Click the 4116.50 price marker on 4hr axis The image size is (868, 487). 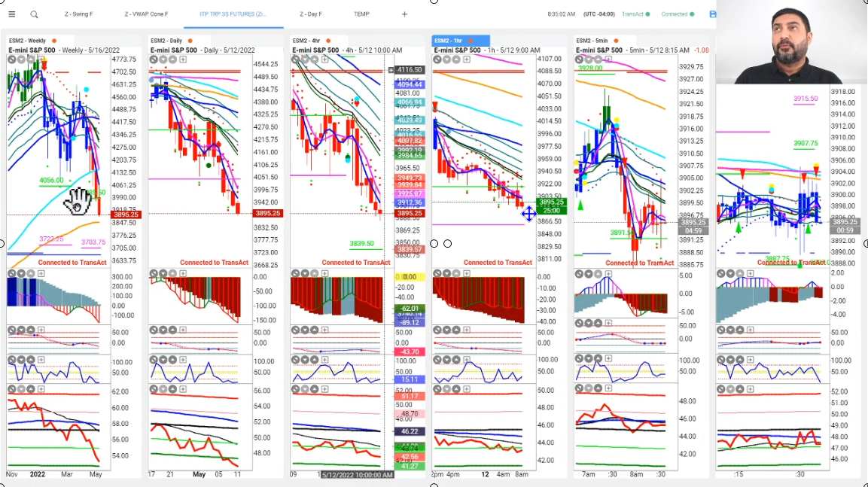[409, 70]
